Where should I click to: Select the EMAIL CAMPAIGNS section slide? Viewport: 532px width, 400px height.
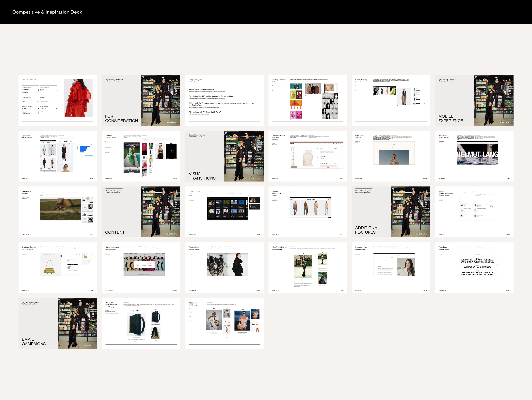(x=58, y=323)
